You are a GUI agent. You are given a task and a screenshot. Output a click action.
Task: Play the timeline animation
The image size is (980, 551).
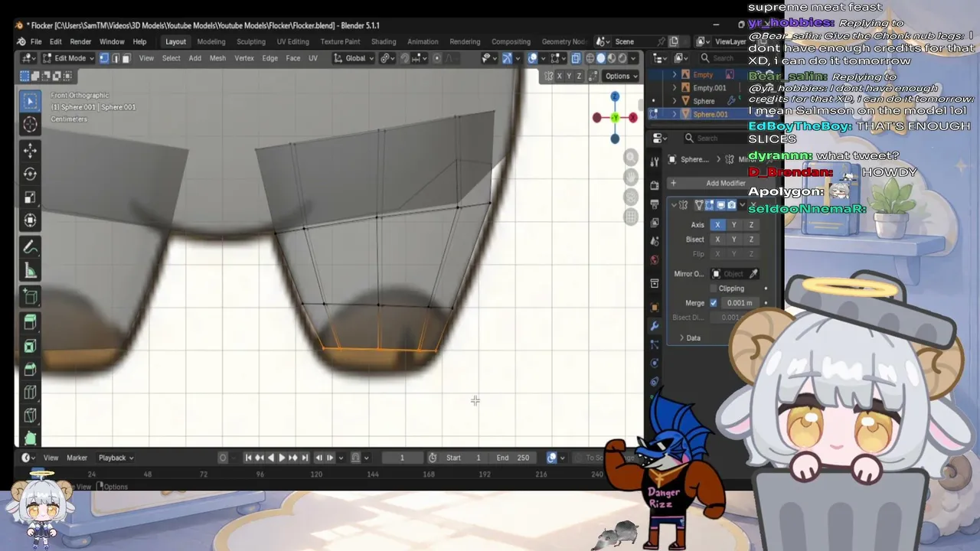282,458
